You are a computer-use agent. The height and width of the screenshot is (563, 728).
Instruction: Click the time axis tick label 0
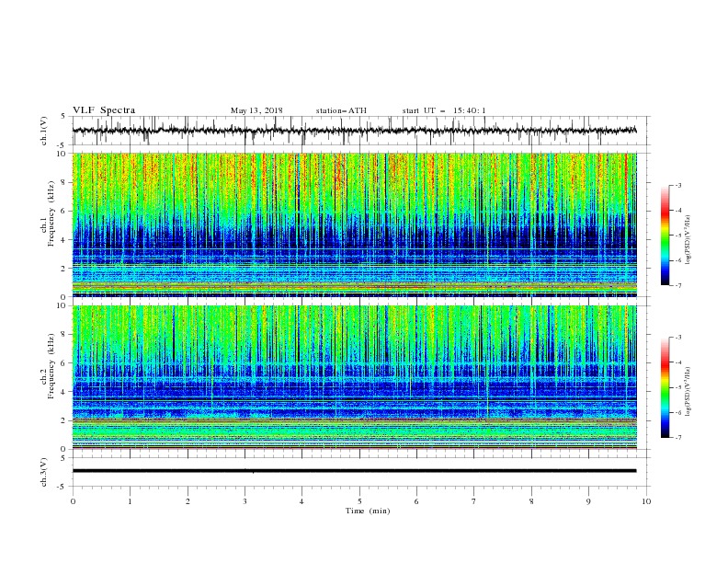coord(73,501)
